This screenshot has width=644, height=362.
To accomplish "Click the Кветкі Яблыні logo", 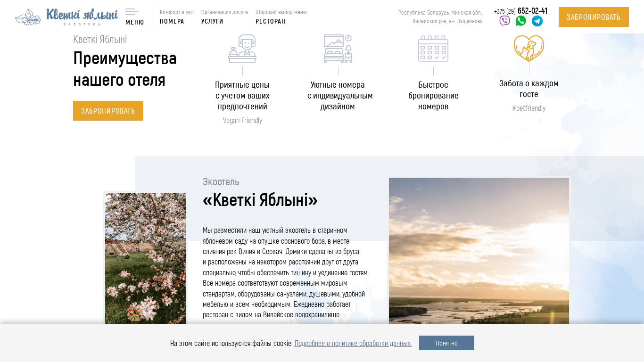I will (66, 17).
